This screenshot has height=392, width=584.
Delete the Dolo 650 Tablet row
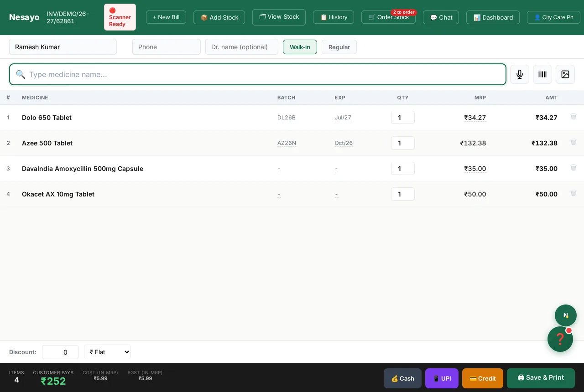(574, 117)
